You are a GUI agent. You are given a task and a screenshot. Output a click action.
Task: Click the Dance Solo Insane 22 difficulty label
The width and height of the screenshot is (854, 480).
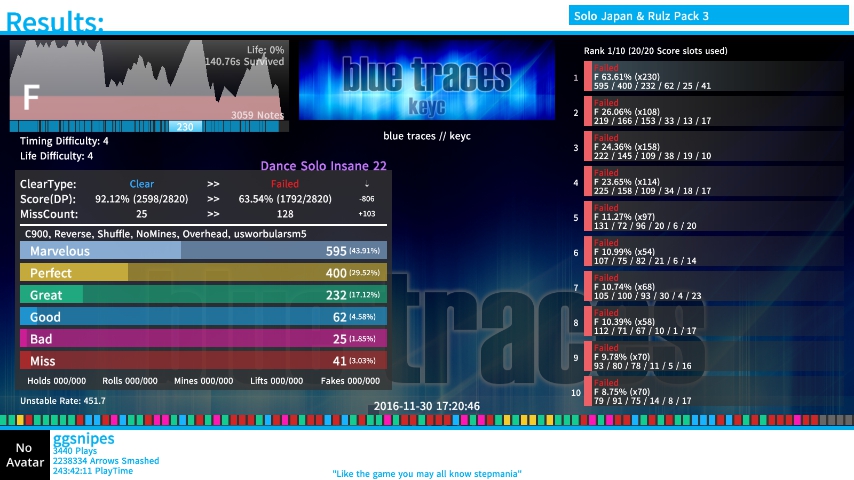point(323,166)
